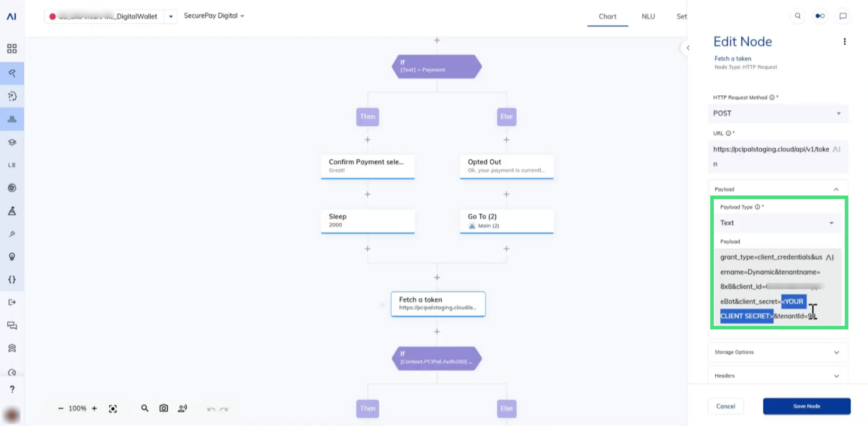Click the zoom in plus next to 100%
The height and width of the screenshot is (426, 868).
click(94, 408)
